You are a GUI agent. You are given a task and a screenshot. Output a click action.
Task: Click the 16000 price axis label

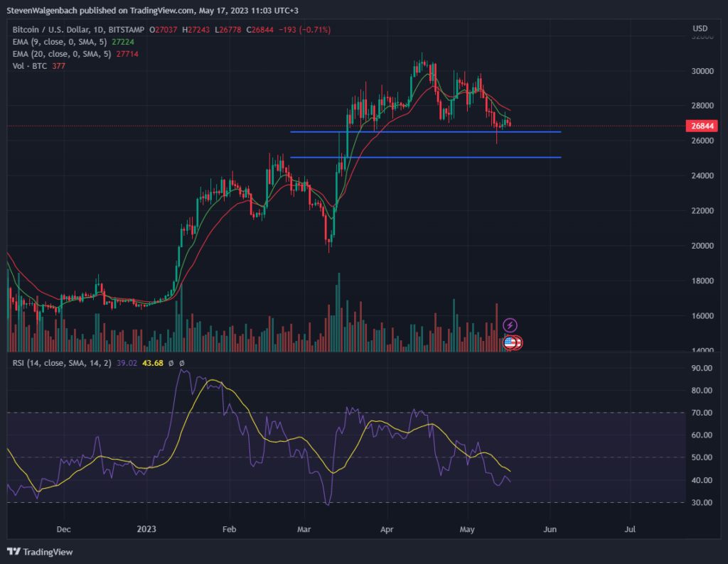point(702,316)
